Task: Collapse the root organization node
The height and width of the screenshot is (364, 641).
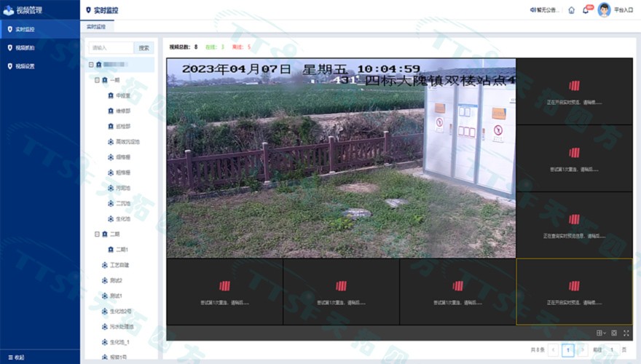Action: point(91,65)
